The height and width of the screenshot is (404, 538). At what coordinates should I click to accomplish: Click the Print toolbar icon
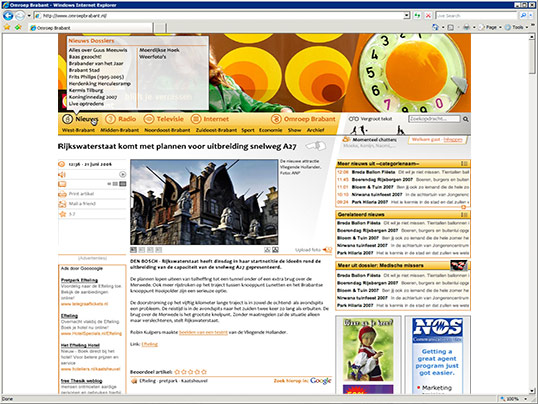(x=467, y=27)
